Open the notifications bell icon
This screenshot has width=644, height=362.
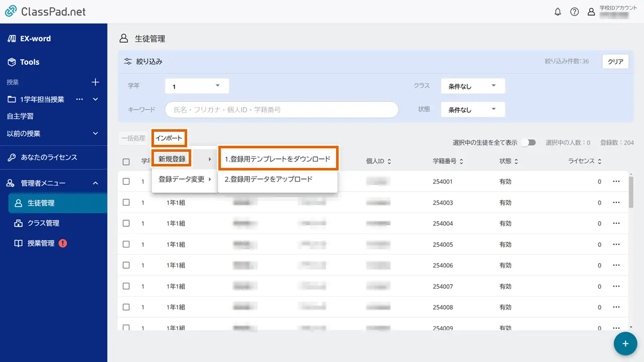click(557, 12)
